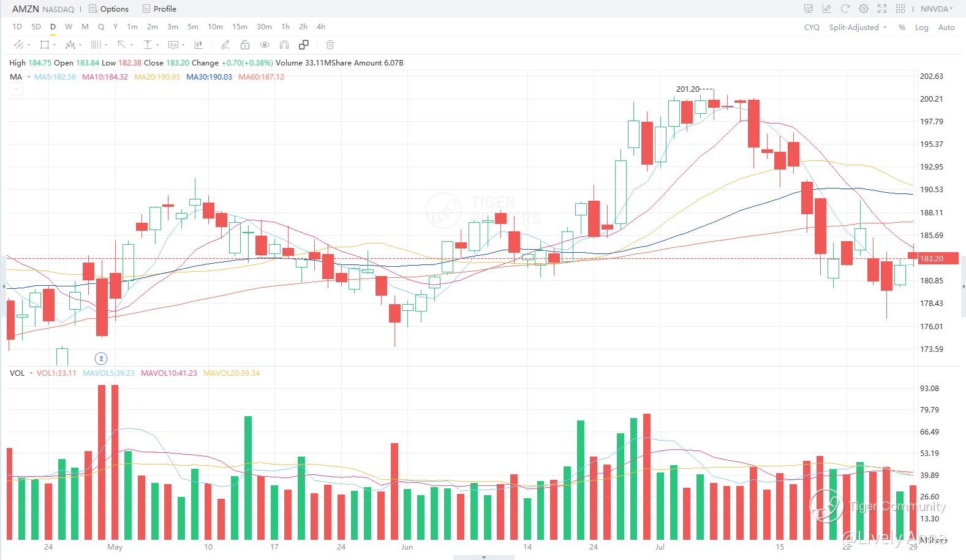This screenshot has height=560, width=966.
Task: Open the NNVDA comparison dropdown
Action: (937, 9)
